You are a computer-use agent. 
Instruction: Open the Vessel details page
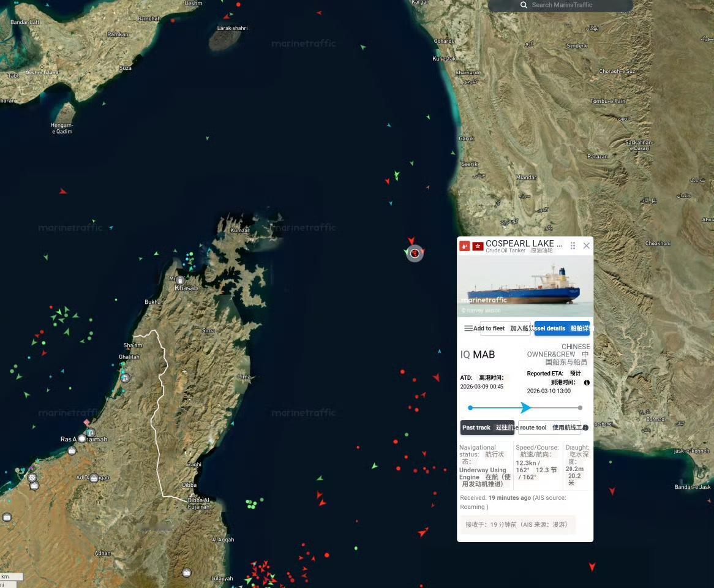pyautogui.click(x=562, y=328)
